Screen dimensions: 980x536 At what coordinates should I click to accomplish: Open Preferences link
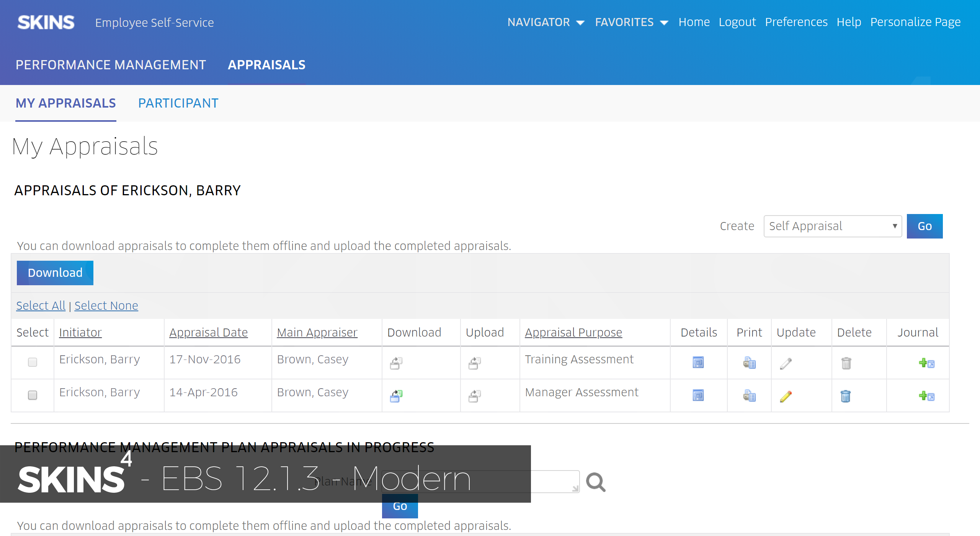[x=796, y=22]
